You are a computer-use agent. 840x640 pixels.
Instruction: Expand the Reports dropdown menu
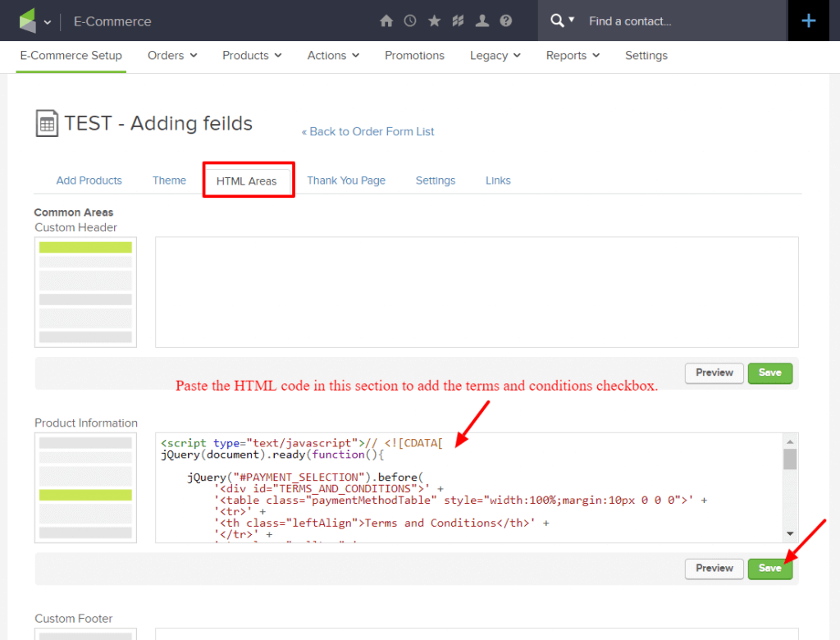pos(573,56)
